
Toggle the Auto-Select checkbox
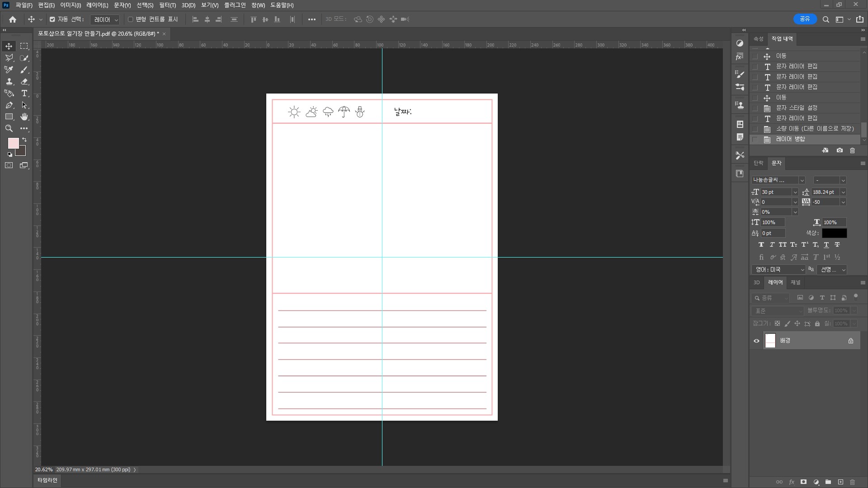tap(52, 19)
